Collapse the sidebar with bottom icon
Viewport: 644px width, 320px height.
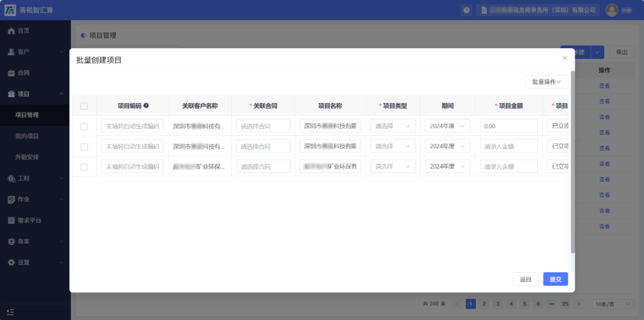[x=10, y=312]
